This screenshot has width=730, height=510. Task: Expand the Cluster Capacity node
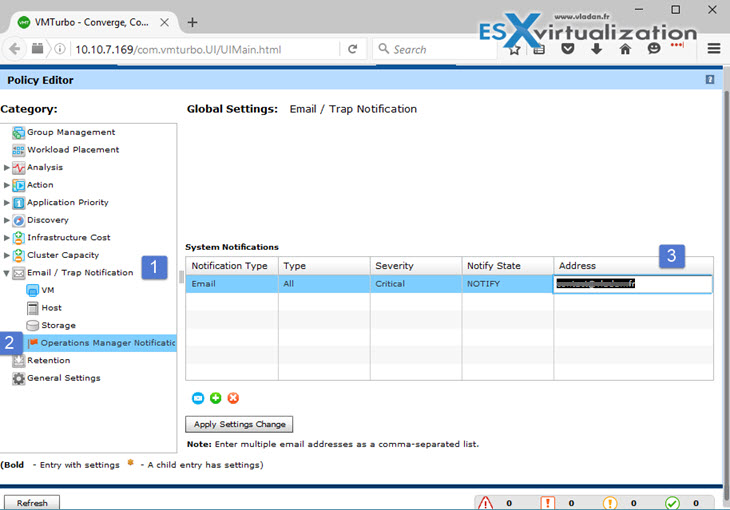(x=7, y=255)
